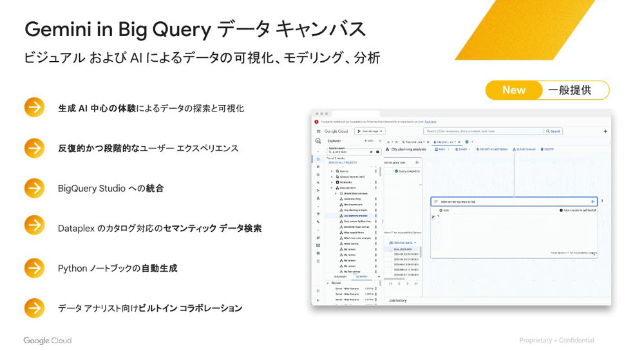644x351 pixels.
Task: Click the Google Cloud logo
Action: pyautogui.click(x=336, y=131)
